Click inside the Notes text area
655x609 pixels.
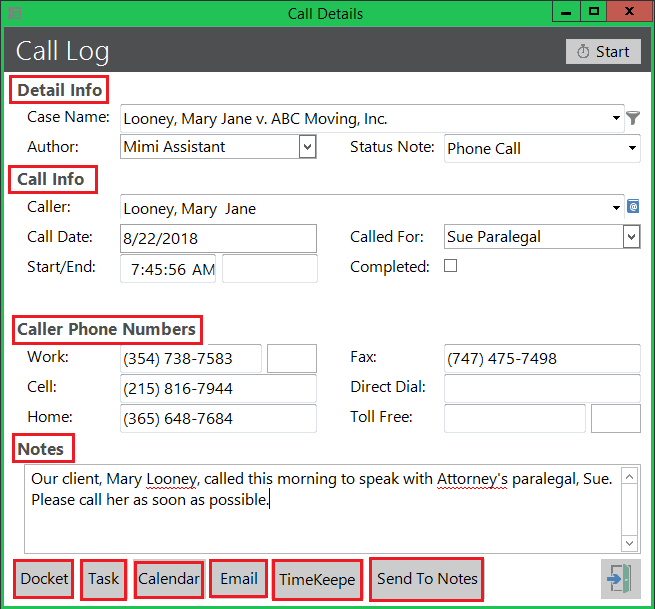coord(322,509)
